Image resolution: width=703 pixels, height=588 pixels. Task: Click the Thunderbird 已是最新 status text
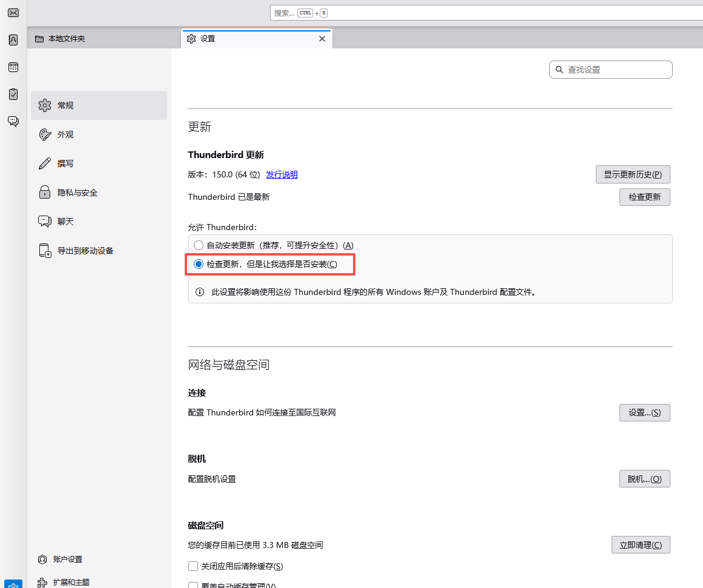(x=229, y=197)
